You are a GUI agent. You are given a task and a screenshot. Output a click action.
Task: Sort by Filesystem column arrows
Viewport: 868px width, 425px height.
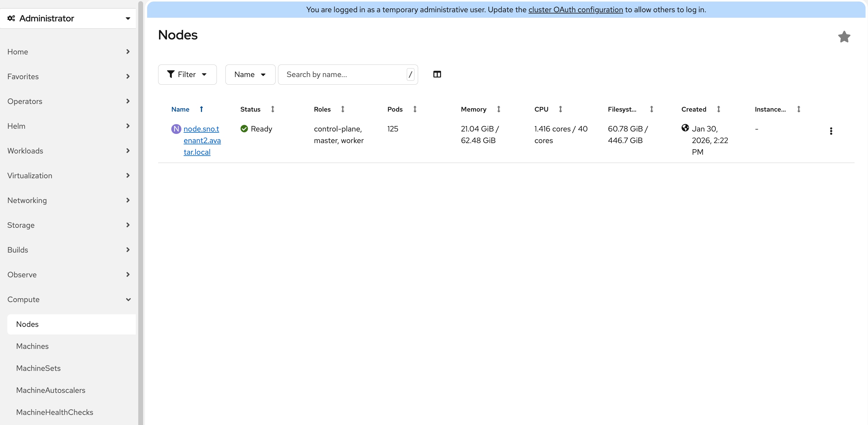click(651, 109)
